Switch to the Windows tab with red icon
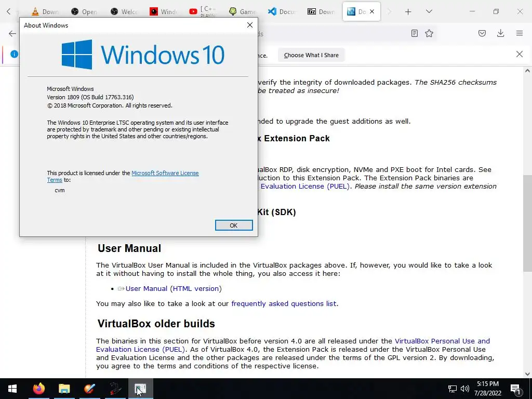The image size is (532, 399). coord(164,11)
